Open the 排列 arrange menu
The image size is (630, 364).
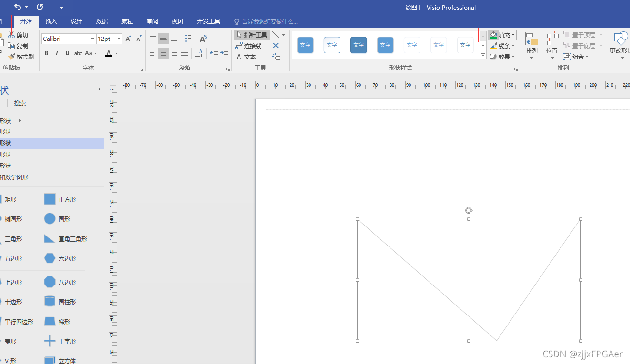tap(531, 46)
